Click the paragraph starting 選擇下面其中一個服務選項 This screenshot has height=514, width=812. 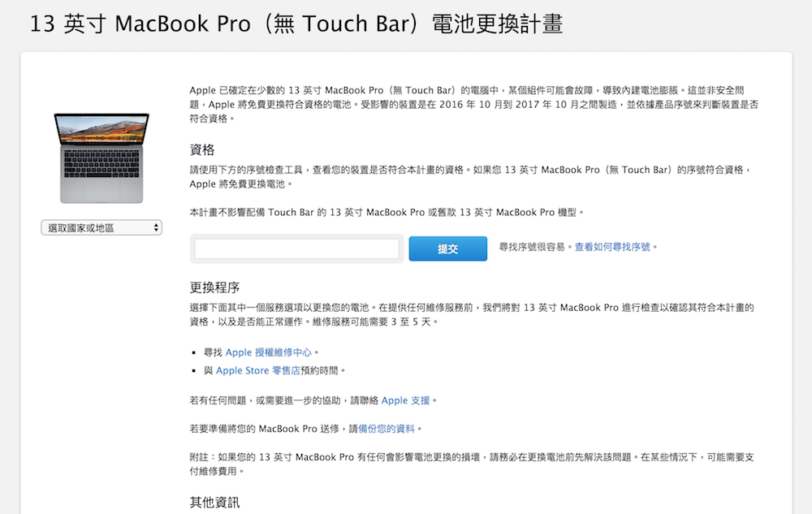click(472, 314)
